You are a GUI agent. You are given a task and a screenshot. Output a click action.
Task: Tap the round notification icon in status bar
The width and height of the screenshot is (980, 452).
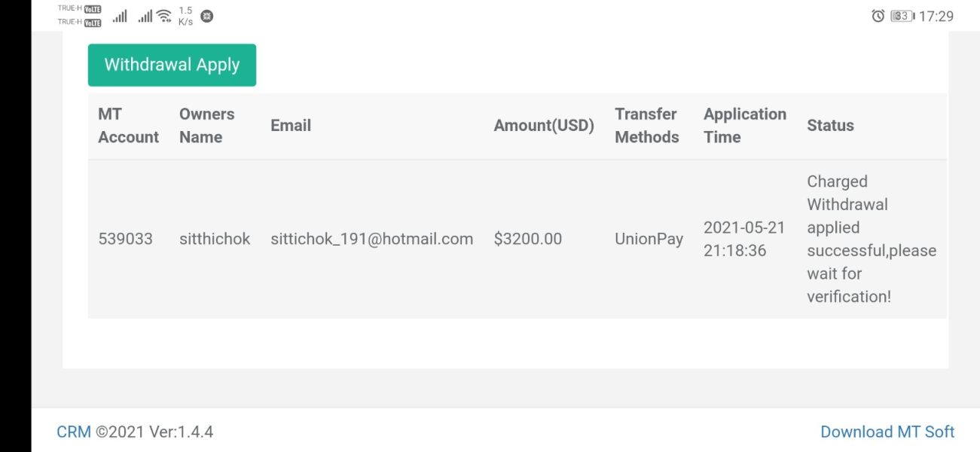click(206, 16)
